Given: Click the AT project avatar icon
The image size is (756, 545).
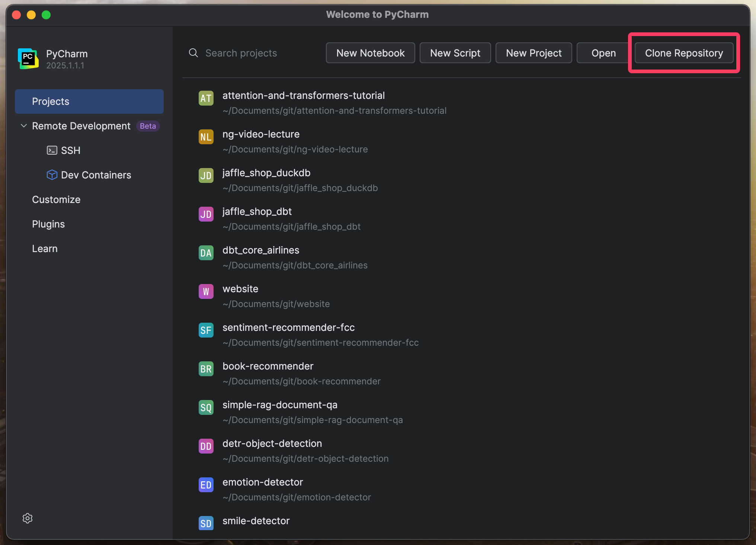Looking at the screenshot, I should tap(206, 98).
